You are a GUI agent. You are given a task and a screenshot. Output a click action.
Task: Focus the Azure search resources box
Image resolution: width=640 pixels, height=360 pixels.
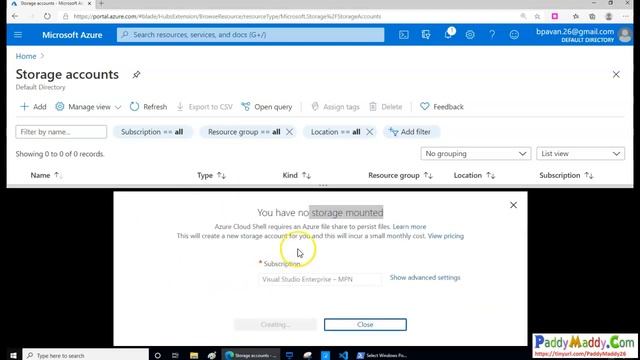[251, 35]
